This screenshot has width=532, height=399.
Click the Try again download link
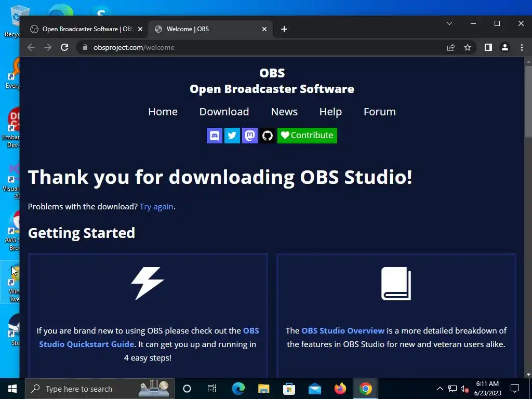point(156,207)
